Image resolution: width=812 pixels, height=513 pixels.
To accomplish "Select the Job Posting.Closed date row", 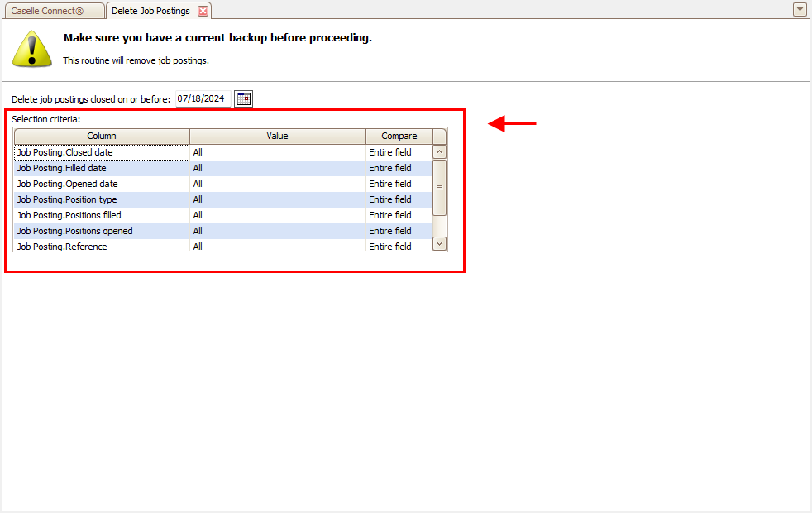I will point(101,152).
